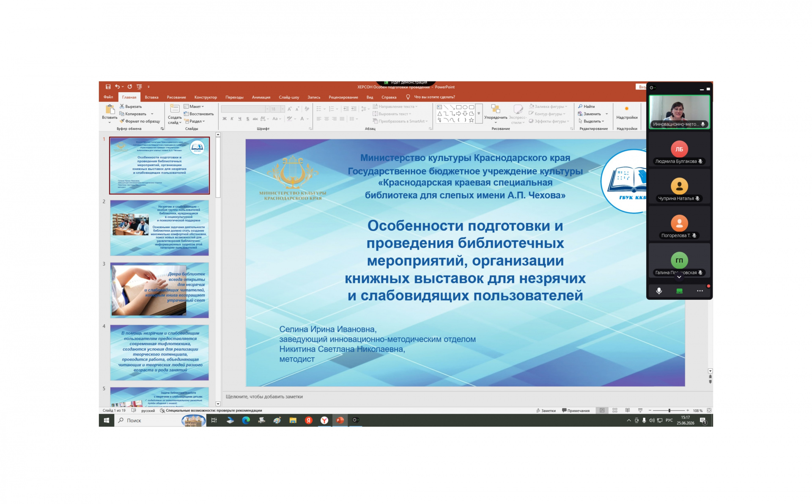812x504 pixels.
Task: Toggle strikethrough abc formatting
Action: click(x=255, y=119)
